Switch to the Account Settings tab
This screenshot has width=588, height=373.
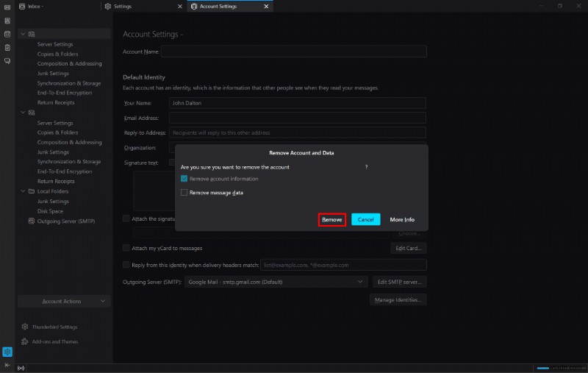[x=230, y=7]
